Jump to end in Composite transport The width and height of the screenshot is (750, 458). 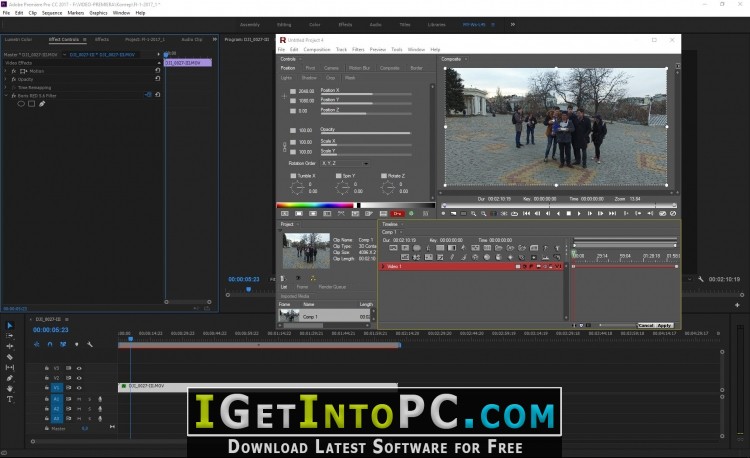[612, 214]
